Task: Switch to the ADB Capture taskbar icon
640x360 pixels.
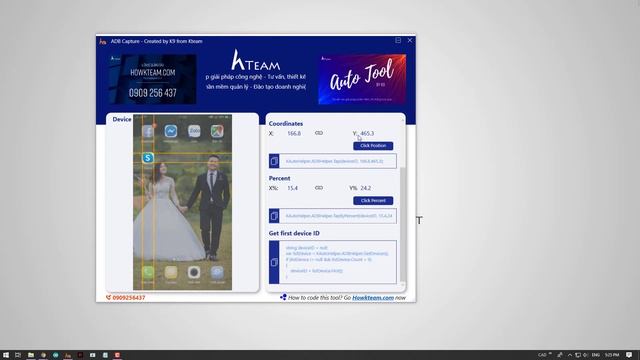Action: [68, 355]
